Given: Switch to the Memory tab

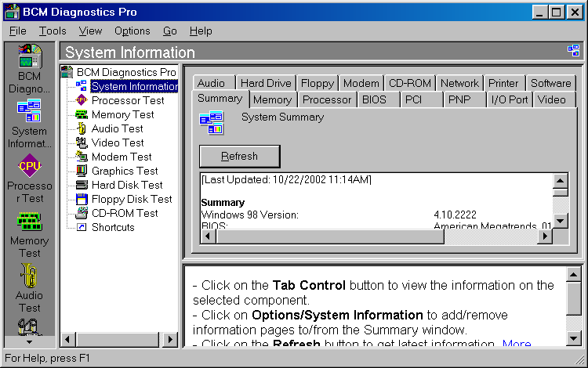Looking at the screenshot, I should coord(273,100).
